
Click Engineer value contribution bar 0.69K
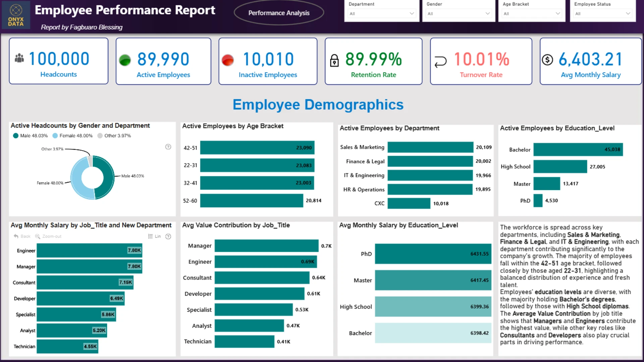pyautogui.click(x=266, y=262)
